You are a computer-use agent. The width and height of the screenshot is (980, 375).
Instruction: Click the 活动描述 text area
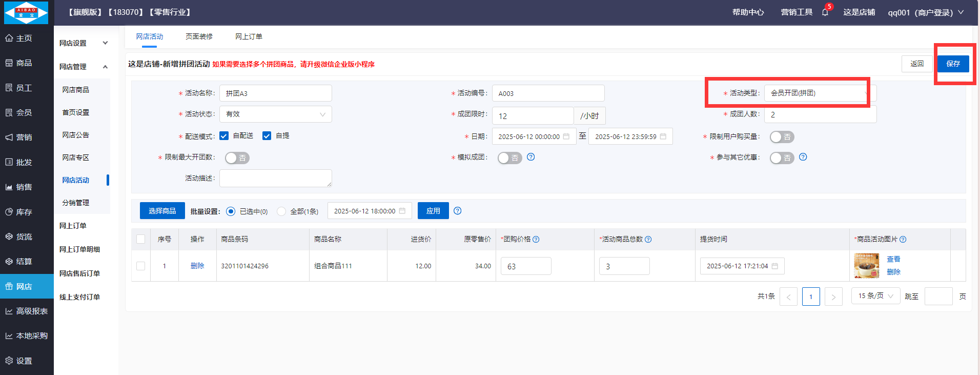tap(275, 178)
